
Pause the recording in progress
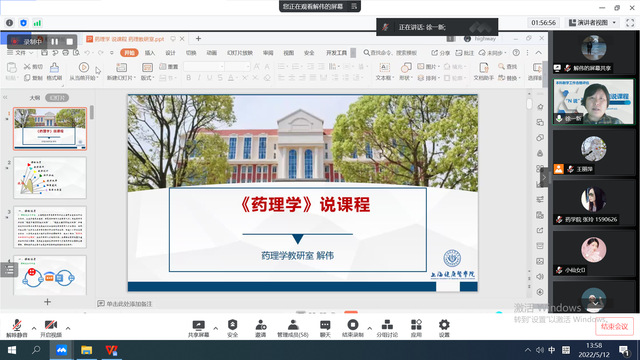(x=55, y=42)
